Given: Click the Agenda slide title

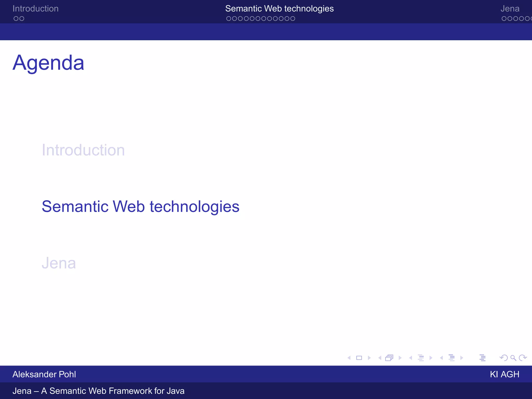Looking at the screenshot, I should coord(49,63).
